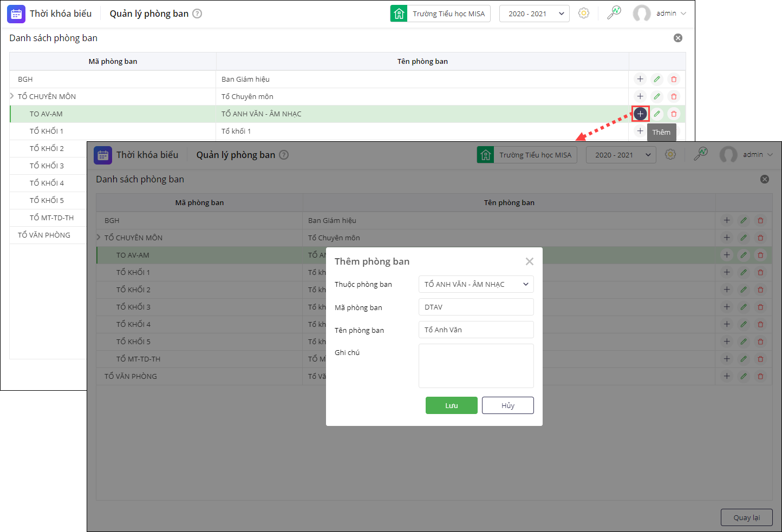
Task: Click the Tên phòng ban field with Tổ Anh Văn
Action: click(x=476, y=330)
